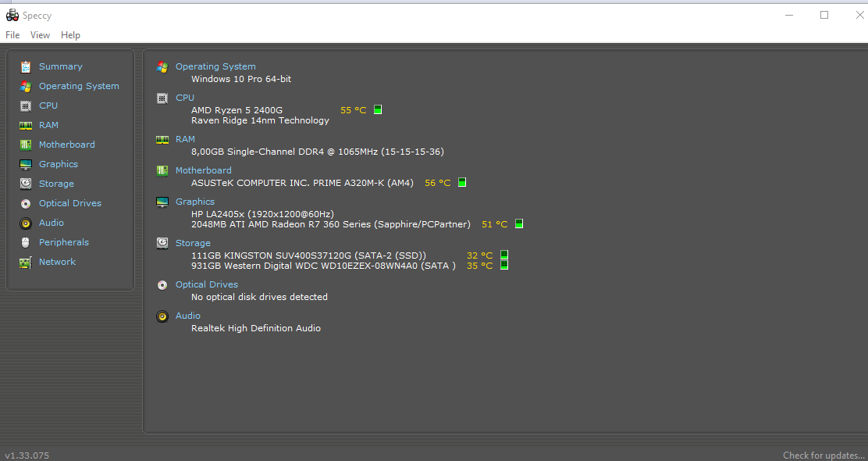Click the speaker icon beside Audio heading

pyautogui.click(x=162, y=316)
